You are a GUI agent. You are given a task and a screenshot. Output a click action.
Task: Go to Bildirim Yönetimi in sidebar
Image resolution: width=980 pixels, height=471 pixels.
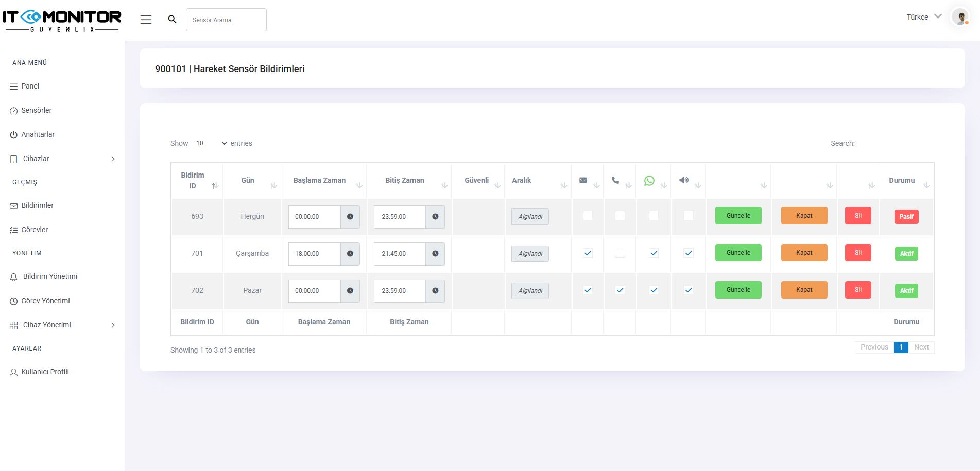[x=50, y=276]
